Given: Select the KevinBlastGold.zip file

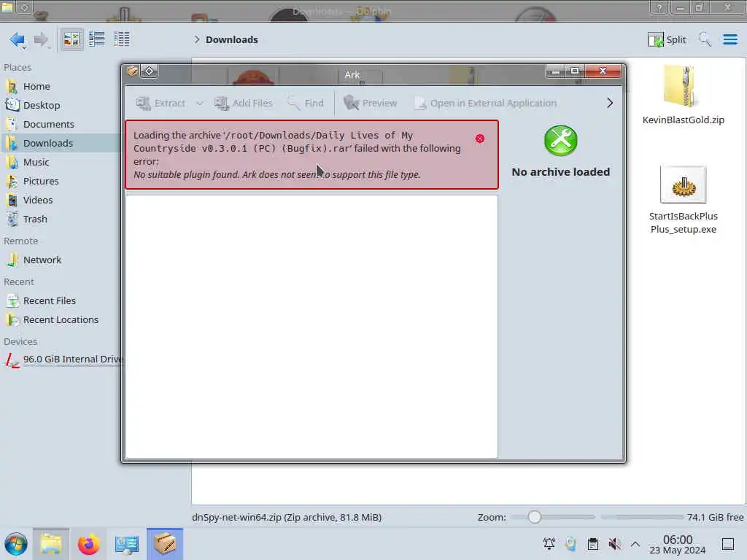Looking at the screenshot, I should click(683, 95).
